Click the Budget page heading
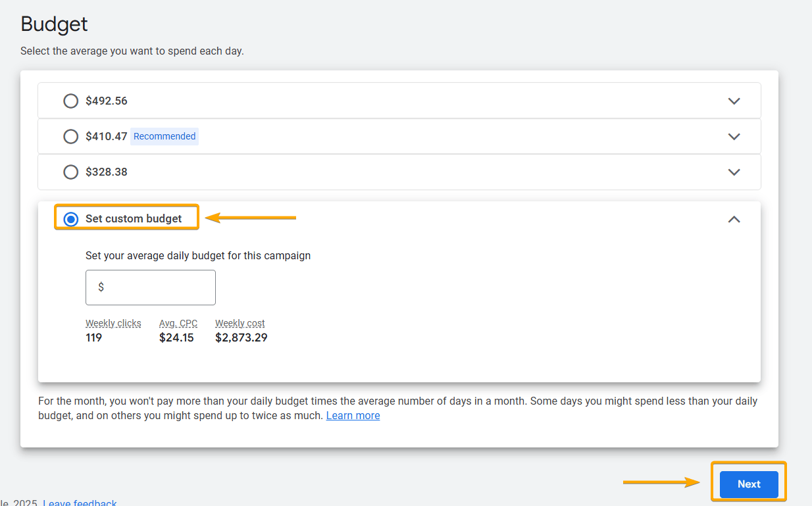This screenshot has width=812, height=506. click(x=54, y=24)
